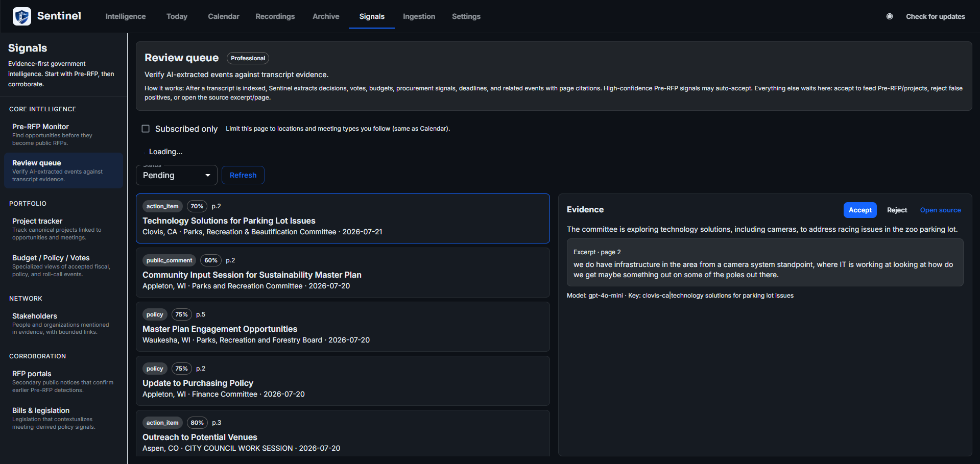Screen dimensions: 980x464
Task: Click the action_item tag on Outreach to Potential Venues
Action: pos(162,423)
